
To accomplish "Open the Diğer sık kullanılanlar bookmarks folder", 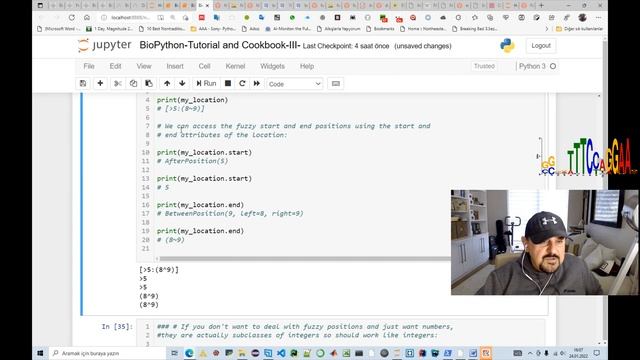I will click(x=580, y=29).
